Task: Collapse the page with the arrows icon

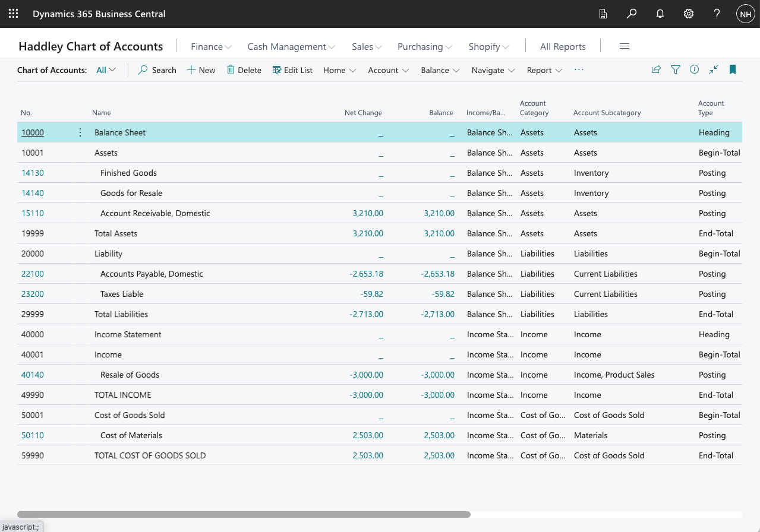Action: [714, 70]
